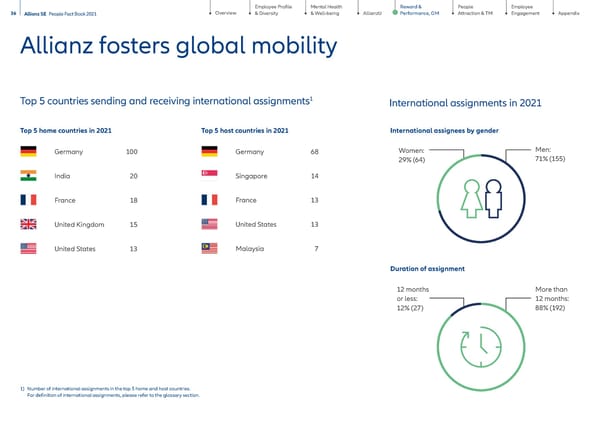Click the France flag under home countries
The height and width of the screenshot is (424, 600).
click(x=28, y=200)
